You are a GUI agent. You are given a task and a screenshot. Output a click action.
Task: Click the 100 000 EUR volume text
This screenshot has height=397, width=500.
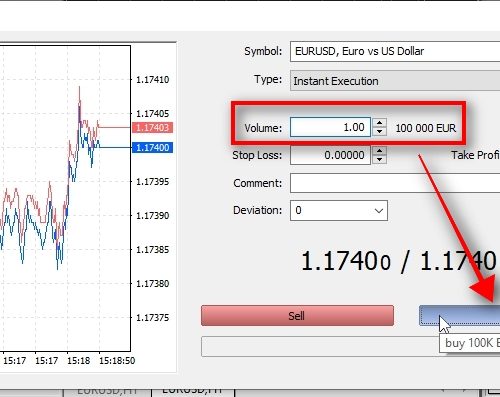pyautogui.click(x=425, y=128)
